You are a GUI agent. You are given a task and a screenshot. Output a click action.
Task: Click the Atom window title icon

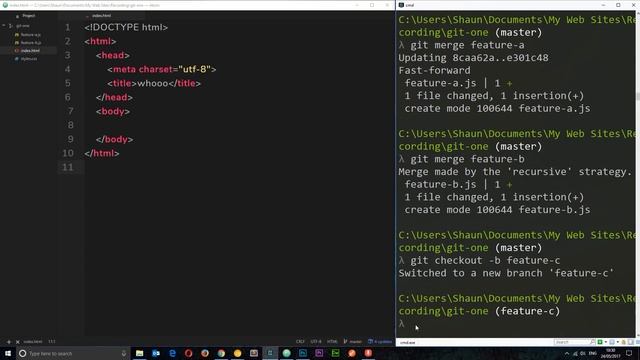coord(5,5)
